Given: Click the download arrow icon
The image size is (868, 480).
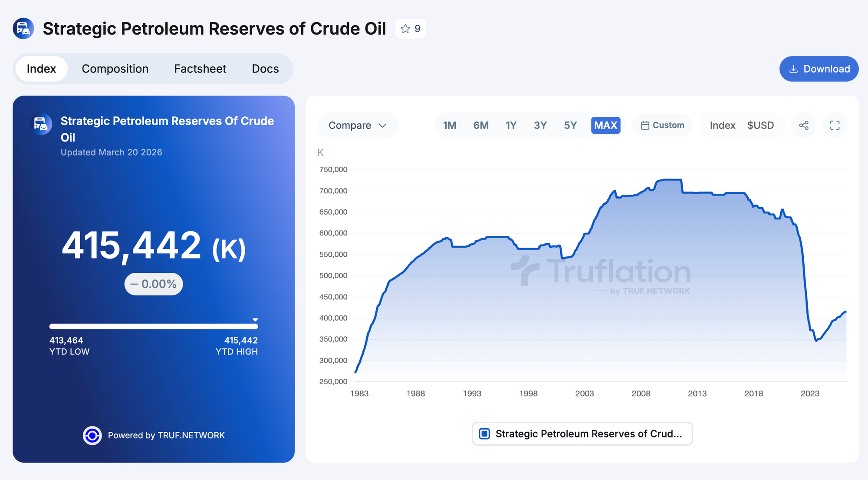Looking at the screenshot, I should (793, 69).
